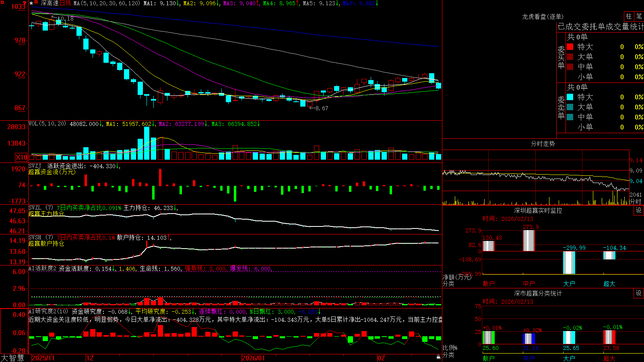Click the 25.60 散户 bar in 分类统计
Screen dimensions: 644x362
pos(488,337)
